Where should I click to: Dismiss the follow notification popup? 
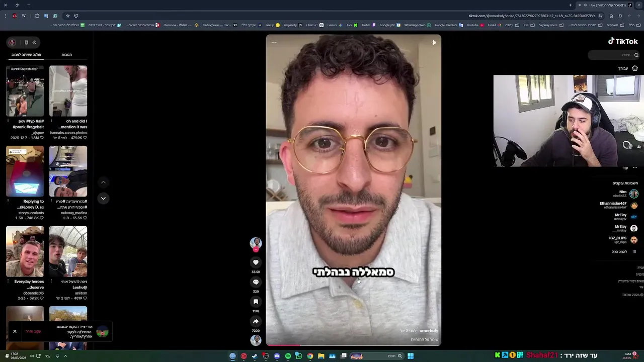point(15,331)
